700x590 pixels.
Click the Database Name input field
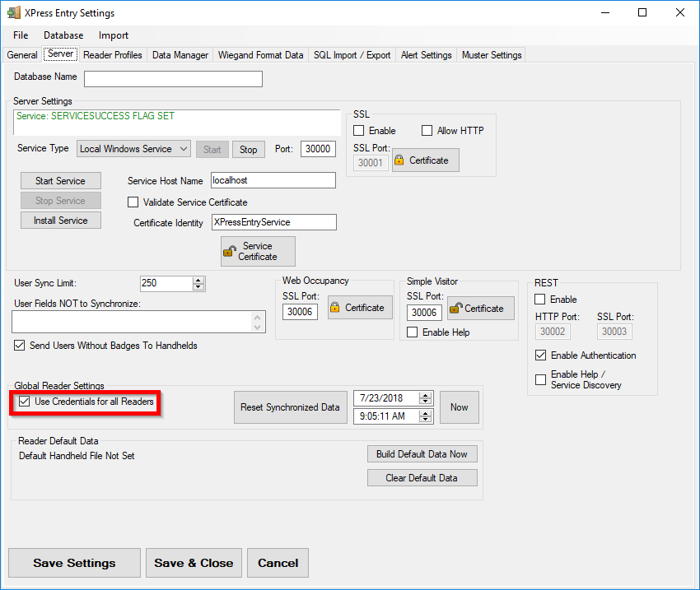tap(173, 79)
